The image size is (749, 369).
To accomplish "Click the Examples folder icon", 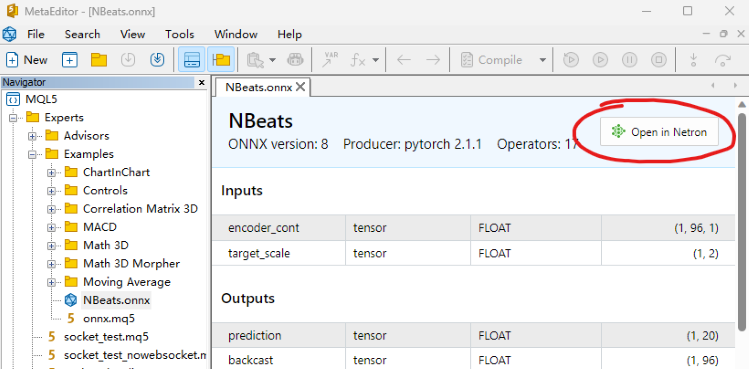I will tap(52, 154).
